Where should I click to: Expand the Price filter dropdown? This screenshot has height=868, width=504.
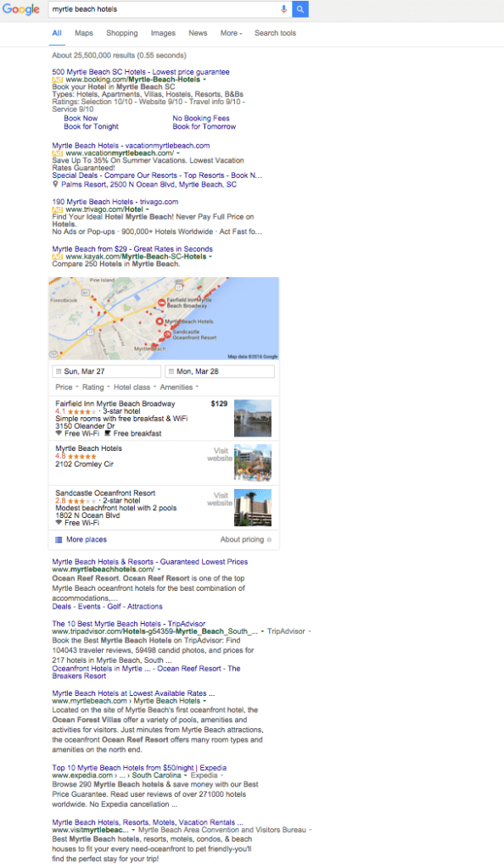click(x=66, y=387)
